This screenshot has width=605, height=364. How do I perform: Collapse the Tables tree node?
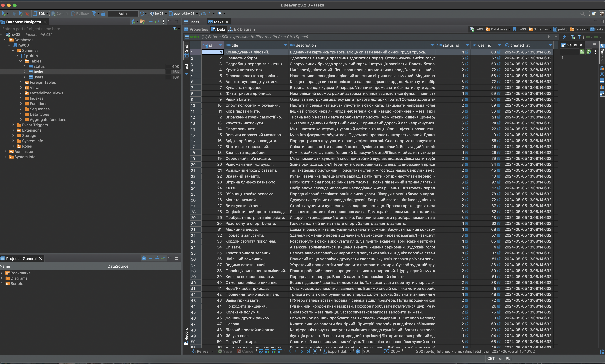point(21,61)
